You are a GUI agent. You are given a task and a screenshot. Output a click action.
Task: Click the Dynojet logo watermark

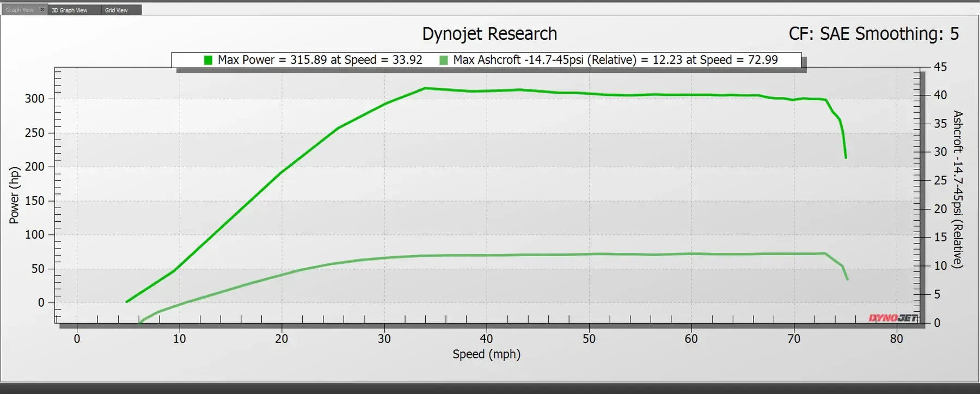pyautogui.click(x=893, y=318)
